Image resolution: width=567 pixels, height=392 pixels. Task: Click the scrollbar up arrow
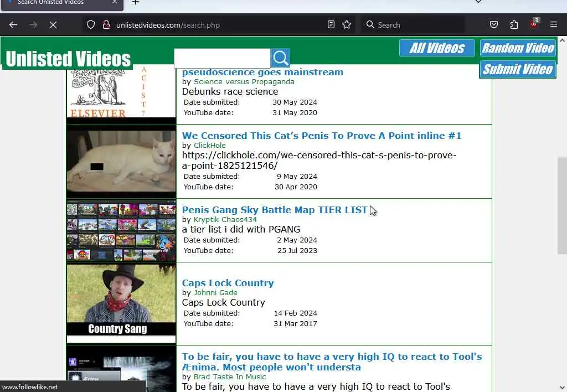point(562,40)
